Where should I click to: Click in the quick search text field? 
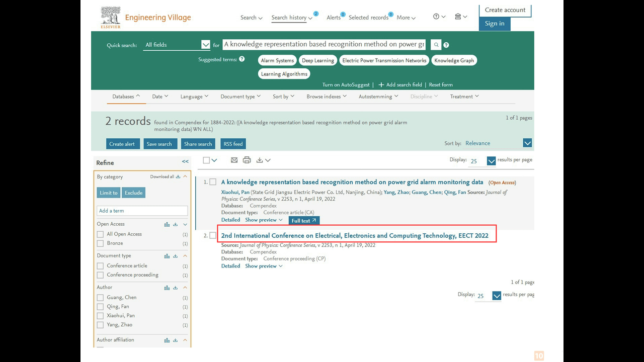[325, 44]
